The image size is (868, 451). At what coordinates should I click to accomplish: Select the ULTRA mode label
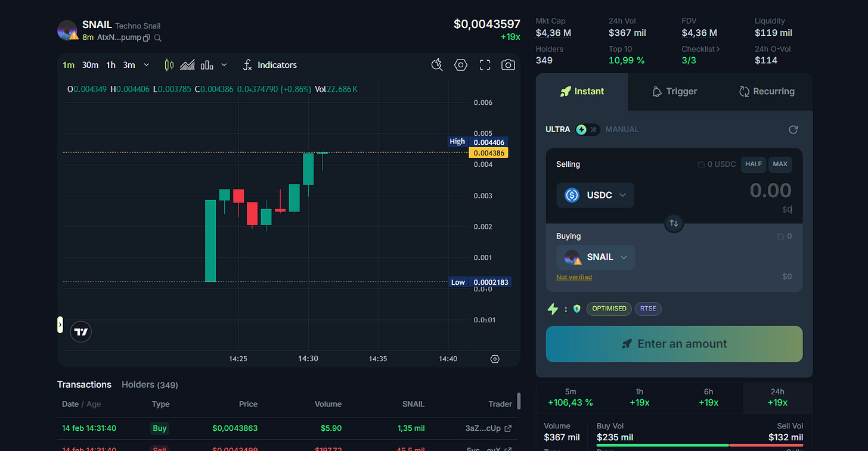click(x=557, y=129)
